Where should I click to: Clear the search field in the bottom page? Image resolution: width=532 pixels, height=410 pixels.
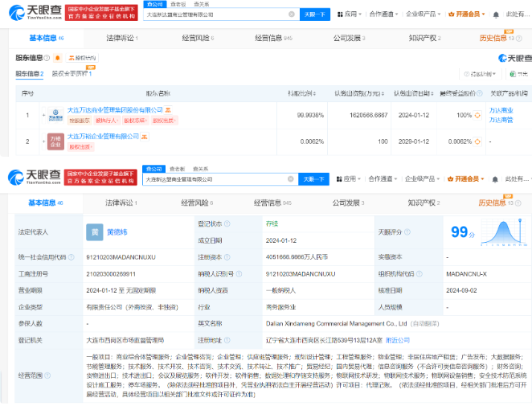pos(290,178)
